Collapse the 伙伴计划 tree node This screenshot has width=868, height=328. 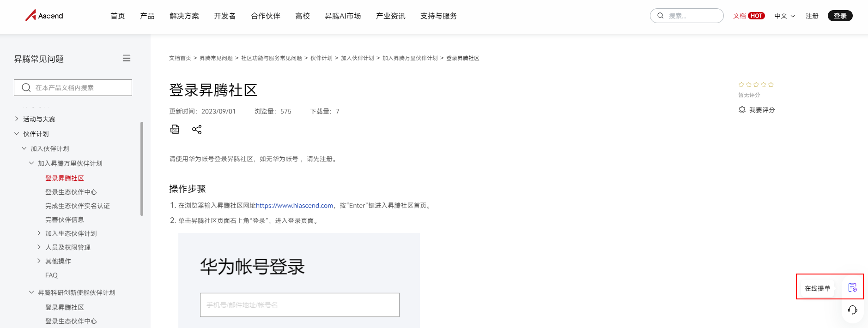[x=17, y=134]
